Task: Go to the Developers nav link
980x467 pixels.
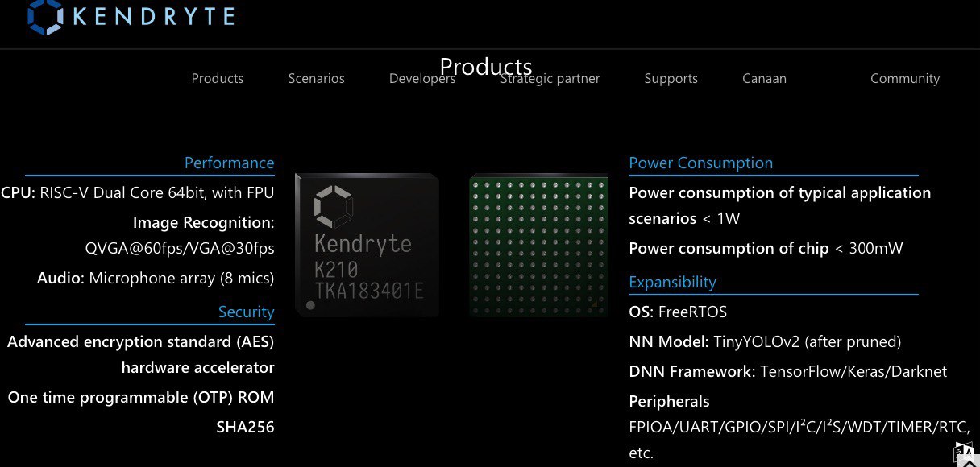Action: [x=422, y=78]
